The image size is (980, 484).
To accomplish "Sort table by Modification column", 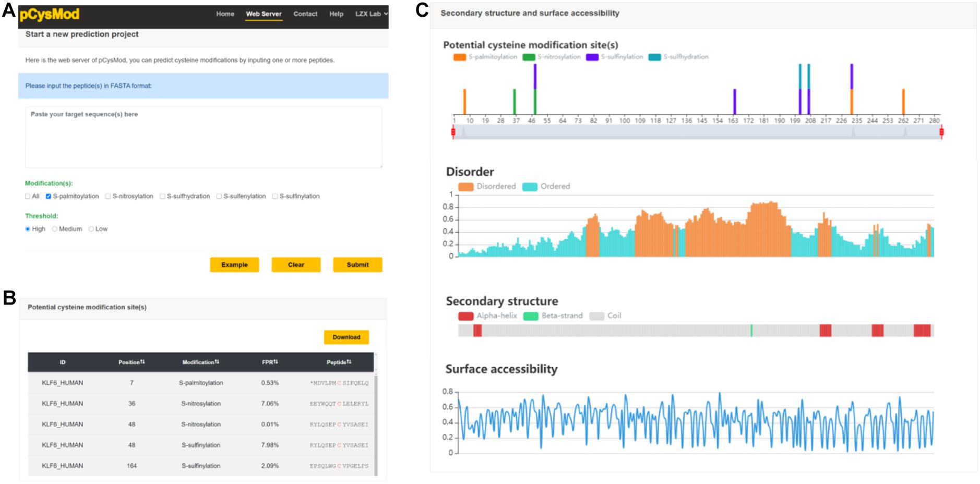I will tap(201, 362).
